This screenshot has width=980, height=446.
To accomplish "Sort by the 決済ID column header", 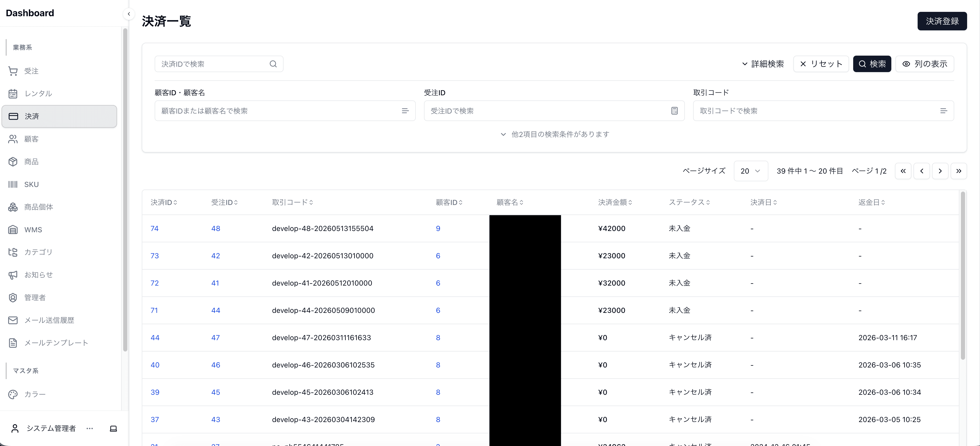I will [164, 202].
